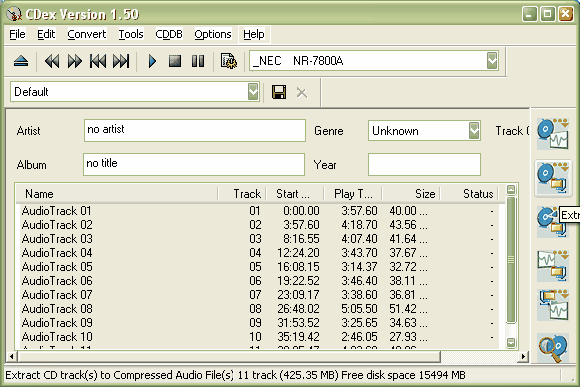Open the Edit menu
Viewport: 580px width, 387px height.
coord(46,34)
